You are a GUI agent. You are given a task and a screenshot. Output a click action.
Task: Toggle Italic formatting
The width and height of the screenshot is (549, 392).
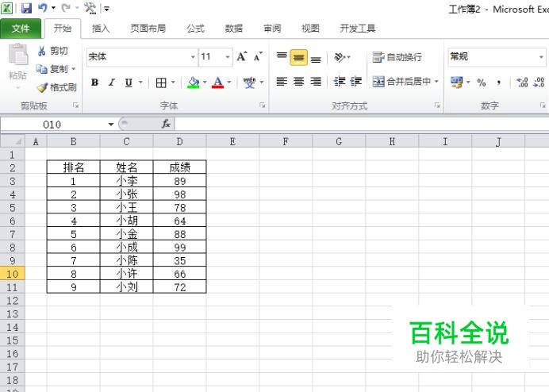[112, 83]
